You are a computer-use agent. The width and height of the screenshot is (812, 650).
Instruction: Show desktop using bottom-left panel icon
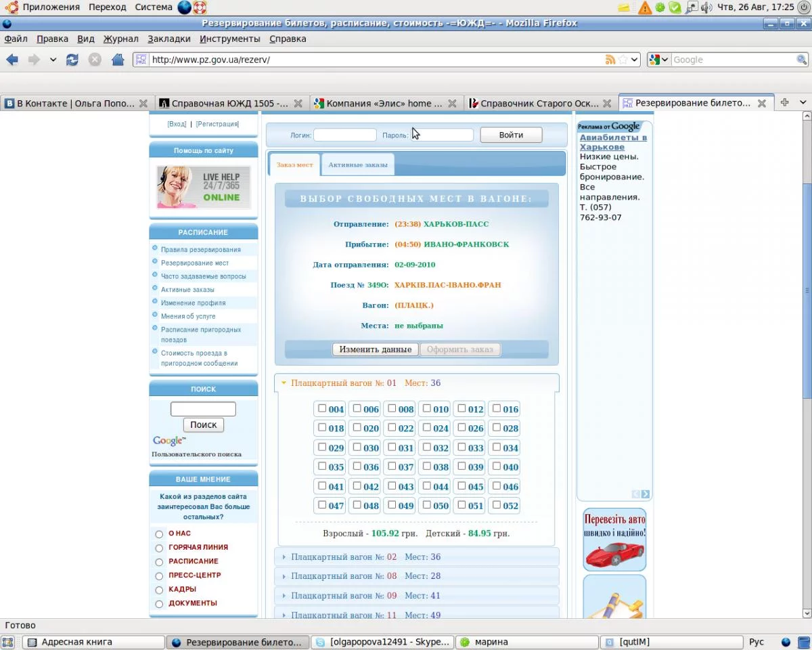tap(8, 642)
